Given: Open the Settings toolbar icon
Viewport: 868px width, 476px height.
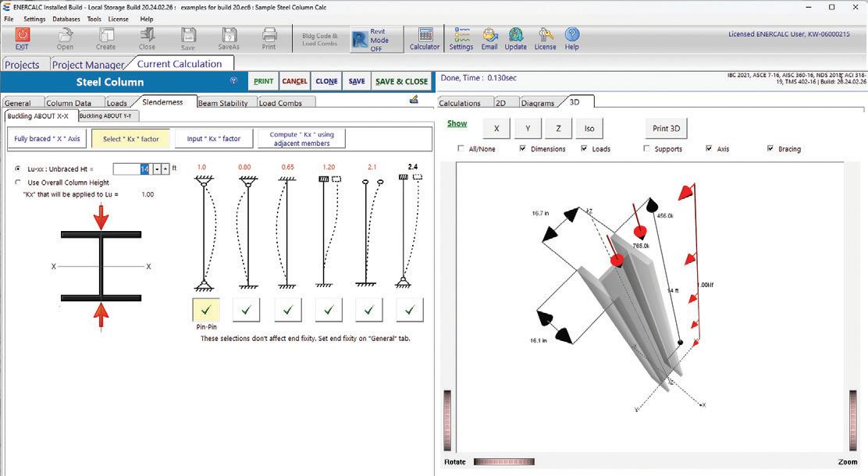Looking at the screenshot, I should [461, 39].
